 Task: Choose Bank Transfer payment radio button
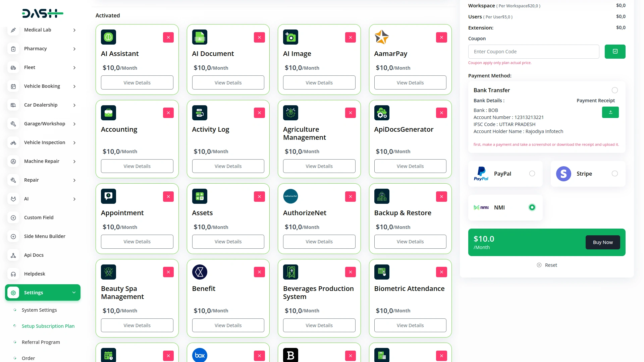[x=614, y=90]
